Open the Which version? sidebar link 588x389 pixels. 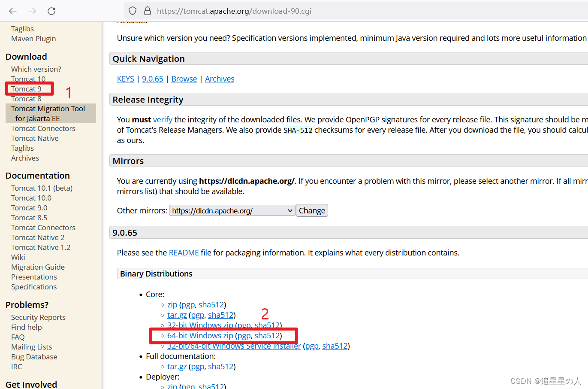coord(36,69)
